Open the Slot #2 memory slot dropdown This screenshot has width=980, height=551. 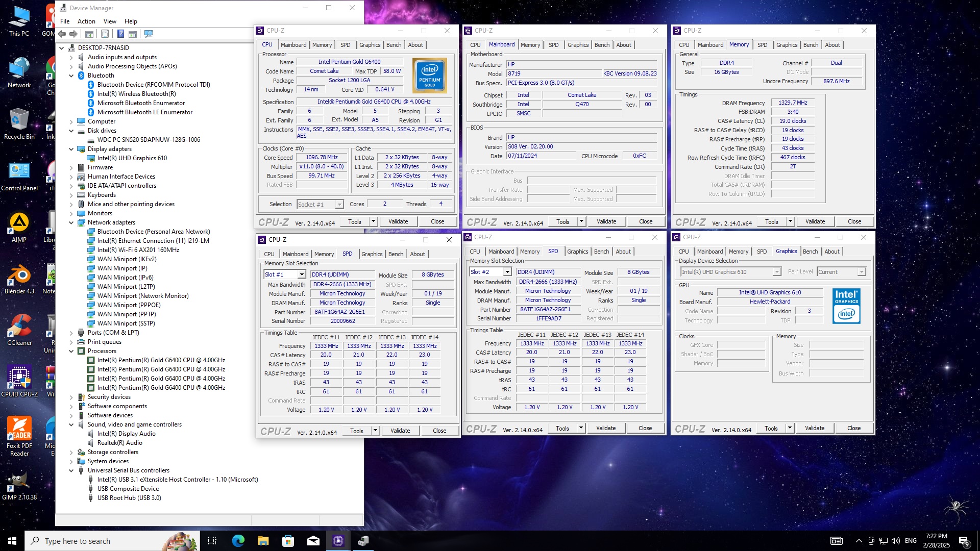coord(507,272)
